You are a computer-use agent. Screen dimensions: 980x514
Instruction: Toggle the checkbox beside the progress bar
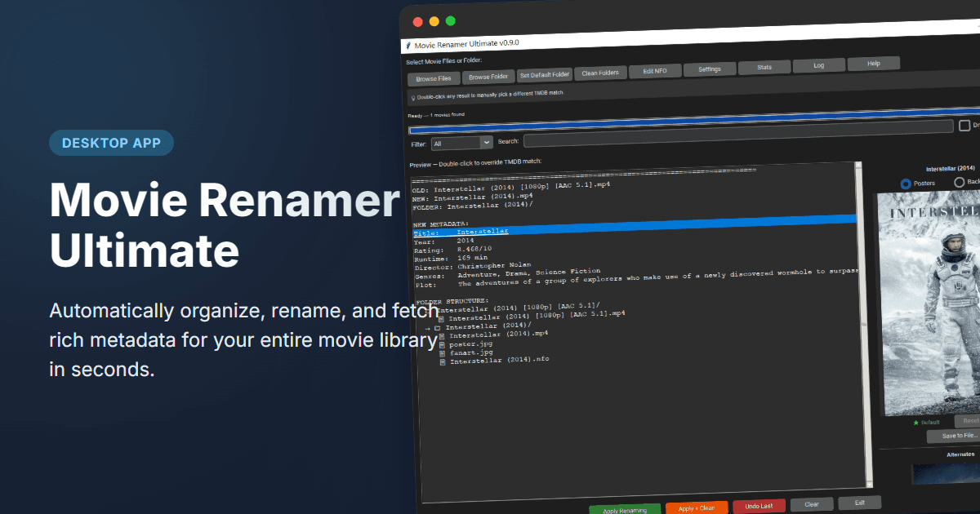[x=964, y=126]
